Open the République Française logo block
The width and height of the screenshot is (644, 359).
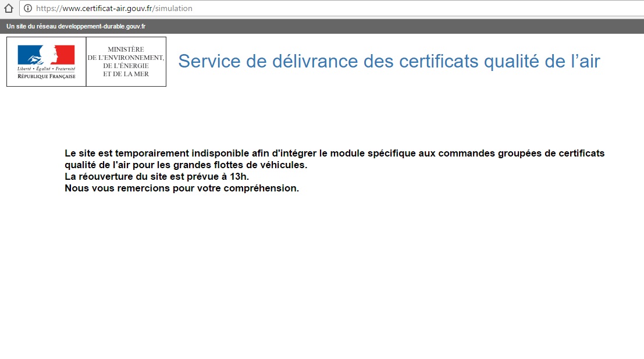click(x=47, y=62)
